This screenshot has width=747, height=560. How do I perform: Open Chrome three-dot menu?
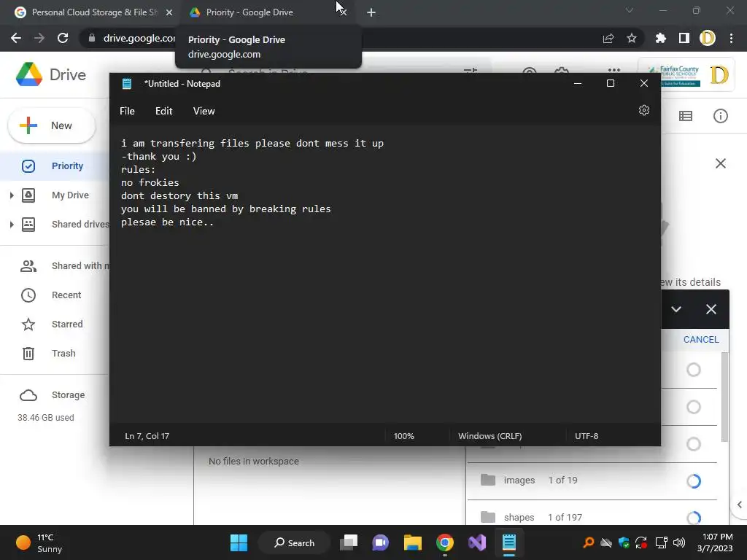[x=731, y=38]
